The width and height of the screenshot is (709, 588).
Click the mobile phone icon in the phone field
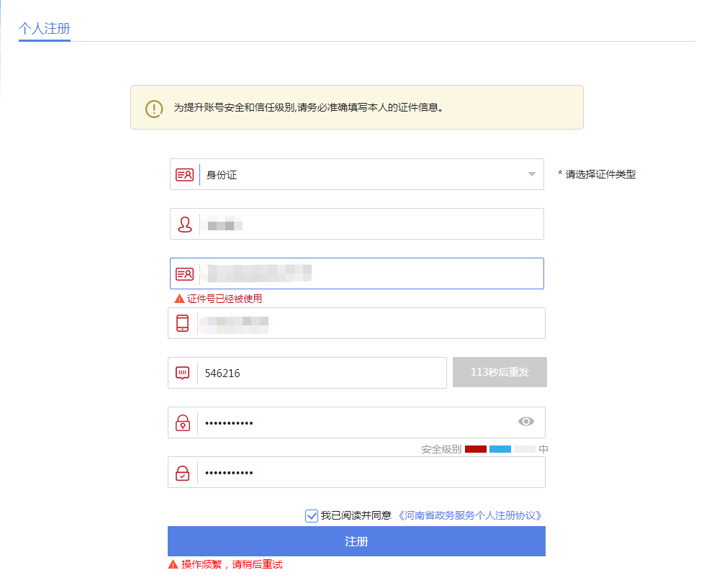tap(183, 322)
